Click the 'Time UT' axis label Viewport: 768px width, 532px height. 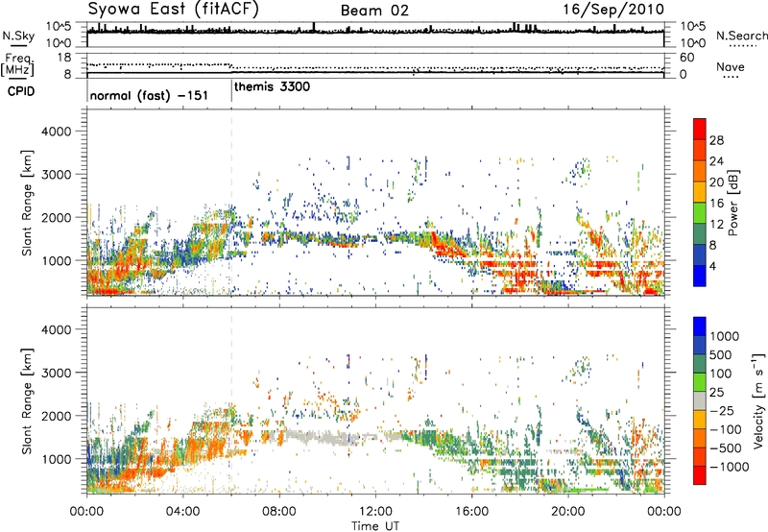pyautogui.click(x=375, y=526)
